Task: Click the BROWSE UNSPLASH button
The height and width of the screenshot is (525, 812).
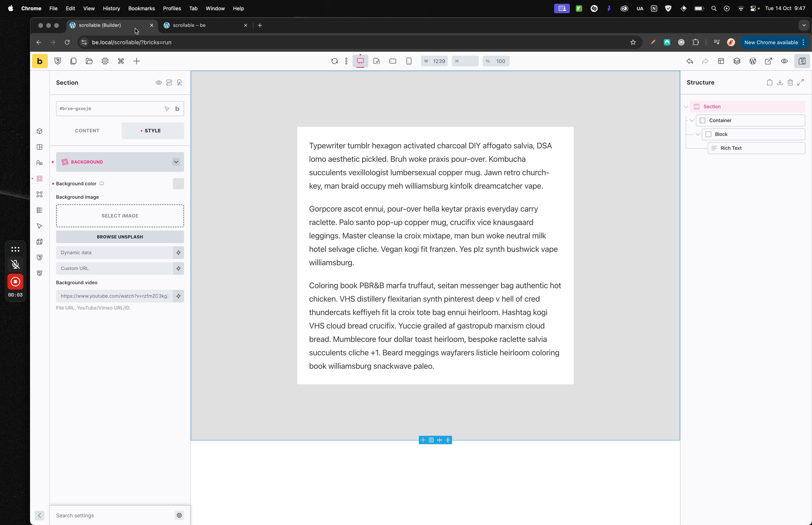Action: pos(120,237)
